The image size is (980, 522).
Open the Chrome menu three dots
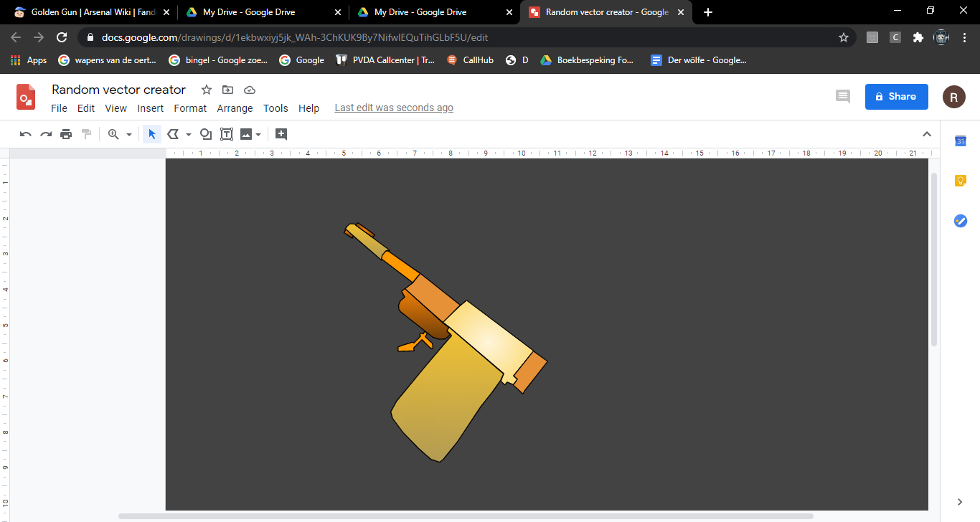point(964,37)
